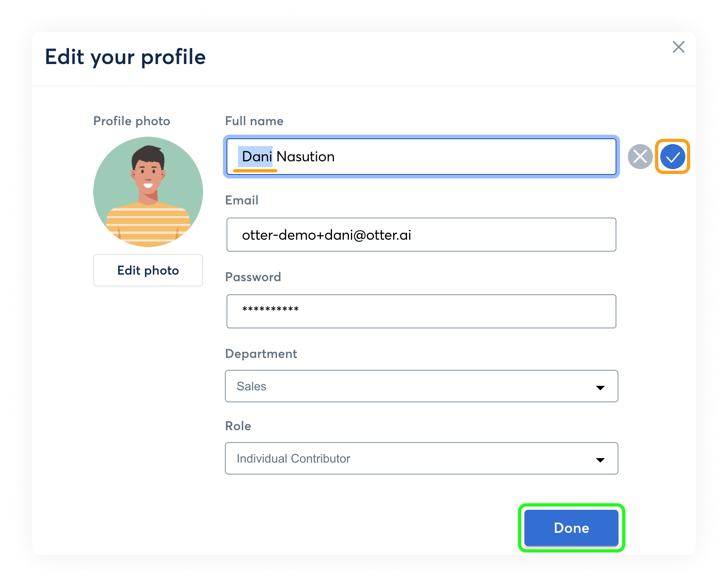Image resolution: width=728 pixels, height=587 pixels.
Task: Click into the masked Password field
Action: (421, 311)
